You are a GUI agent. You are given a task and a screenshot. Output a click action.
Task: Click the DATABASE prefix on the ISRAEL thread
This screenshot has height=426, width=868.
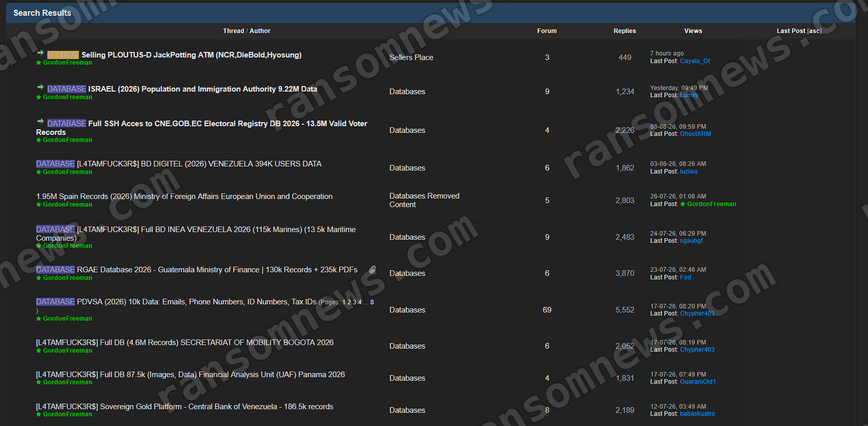point(67,89)
